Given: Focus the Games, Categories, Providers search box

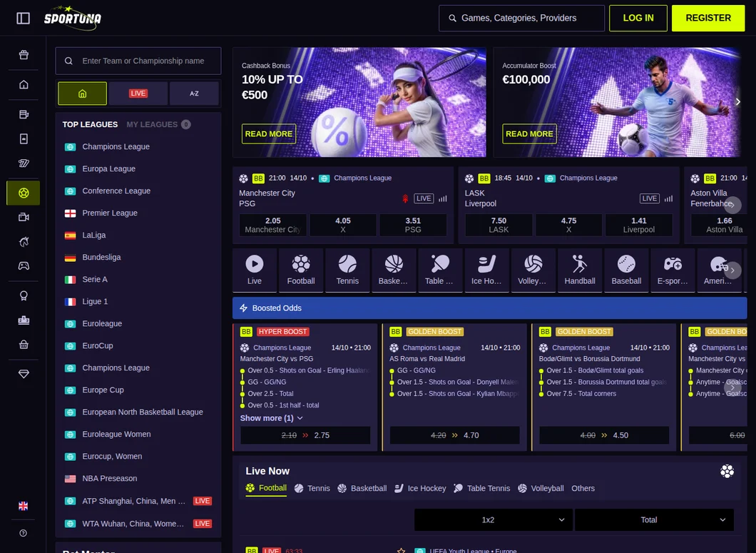Looking at the screenshot, I should tap(521, 18).
